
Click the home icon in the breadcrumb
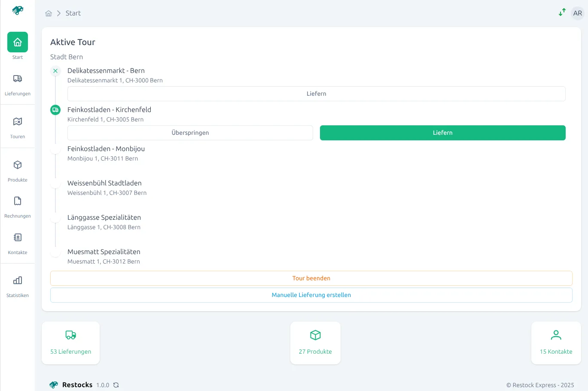tap(49, 13)
